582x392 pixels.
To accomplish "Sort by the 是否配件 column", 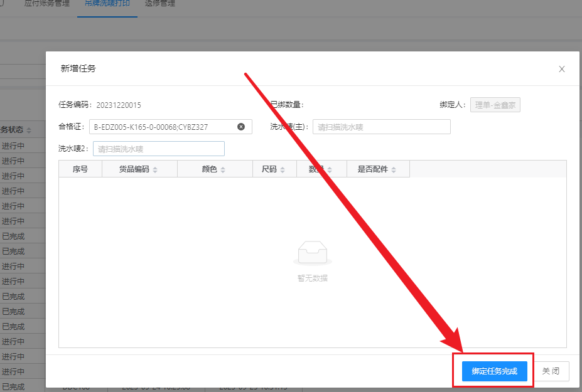I will pyautogui.click(x=394, y=170).
